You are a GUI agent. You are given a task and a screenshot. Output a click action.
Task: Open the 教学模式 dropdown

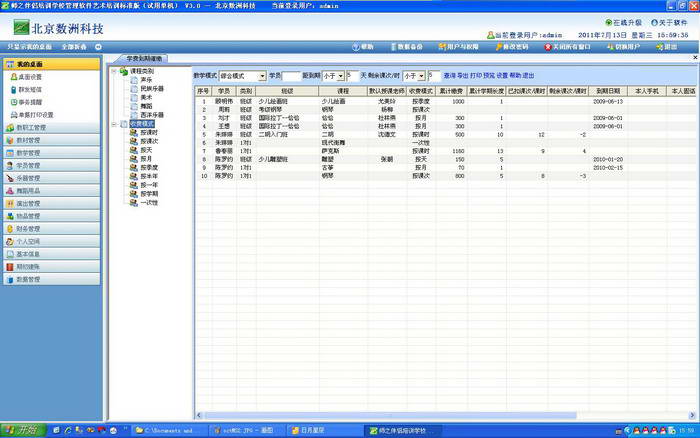(x=262, y=76)
